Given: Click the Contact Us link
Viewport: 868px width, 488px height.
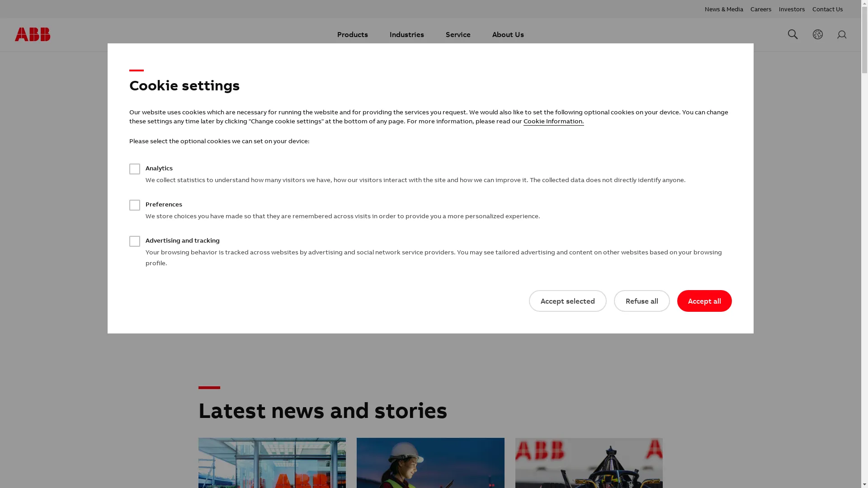Looking at the screenshot, I should (x=827, y=9).
